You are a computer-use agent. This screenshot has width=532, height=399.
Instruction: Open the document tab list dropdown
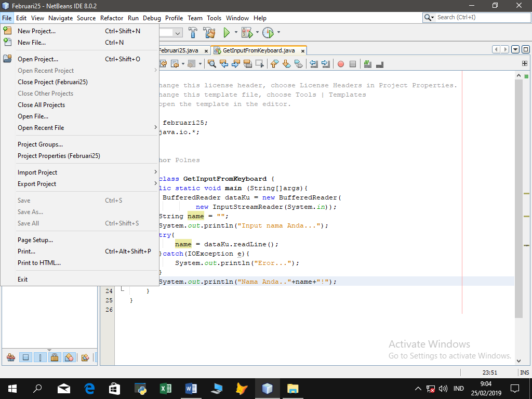515,49
